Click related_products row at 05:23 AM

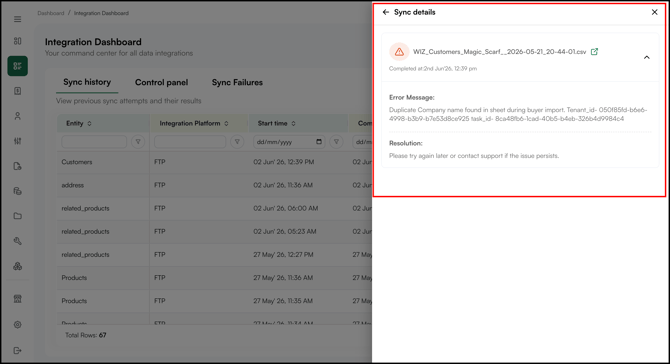coord(215,232)
